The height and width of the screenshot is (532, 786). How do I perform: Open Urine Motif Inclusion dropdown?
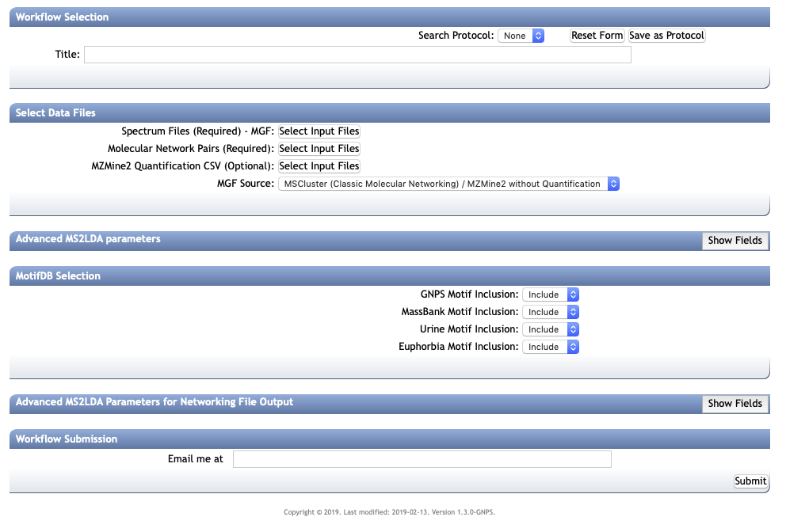pyautogui.click(x=551, y=329)
